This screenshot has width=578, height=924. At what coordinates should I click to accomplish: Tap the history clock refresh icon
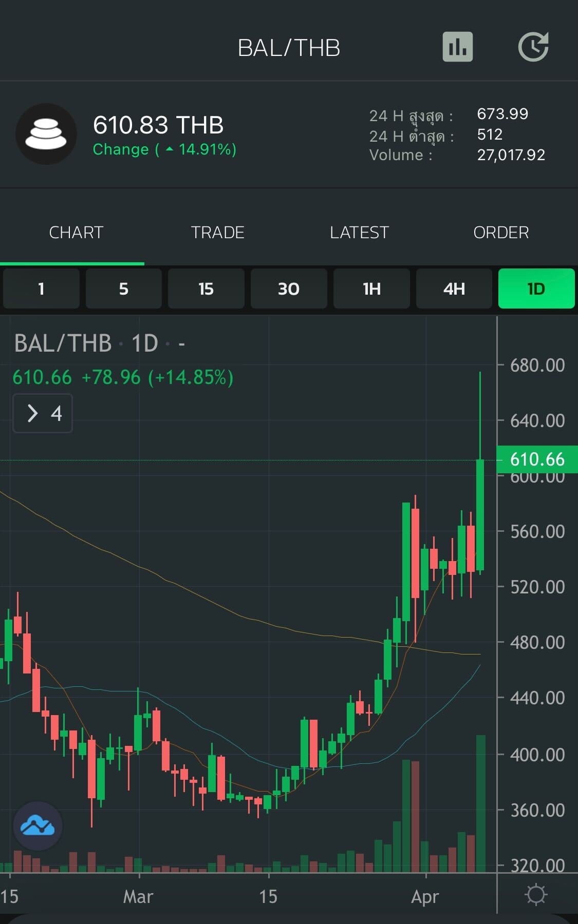pyautogui.click(x=533, y=47)
